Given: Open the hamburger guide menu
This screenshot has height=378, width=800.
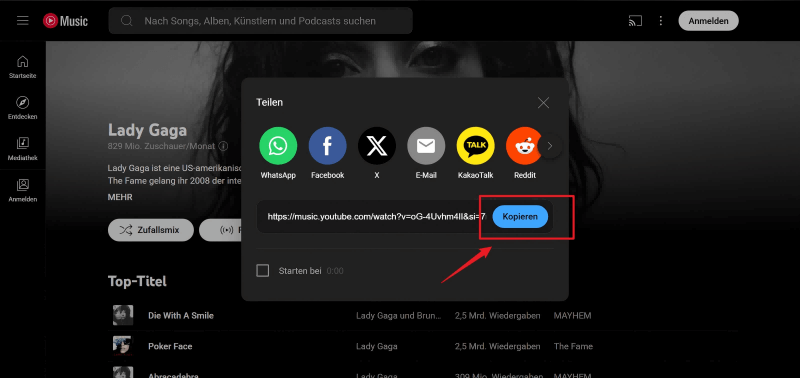Looking at the screenshot, I should click(22, 21).
